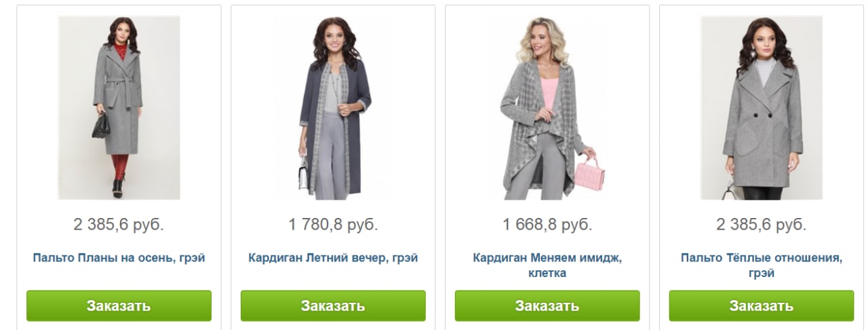Screen dimensions: 868x330
Task: Open the Пальто Планы на осень product photo
Action: click(119, 108)
